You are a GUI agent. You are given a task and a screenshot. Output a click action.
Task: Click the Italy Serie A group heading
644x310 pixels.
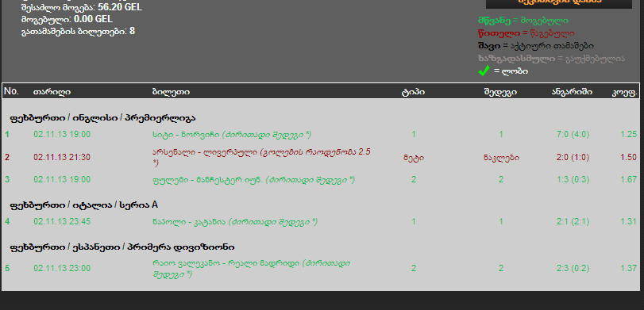pos(84,205)
